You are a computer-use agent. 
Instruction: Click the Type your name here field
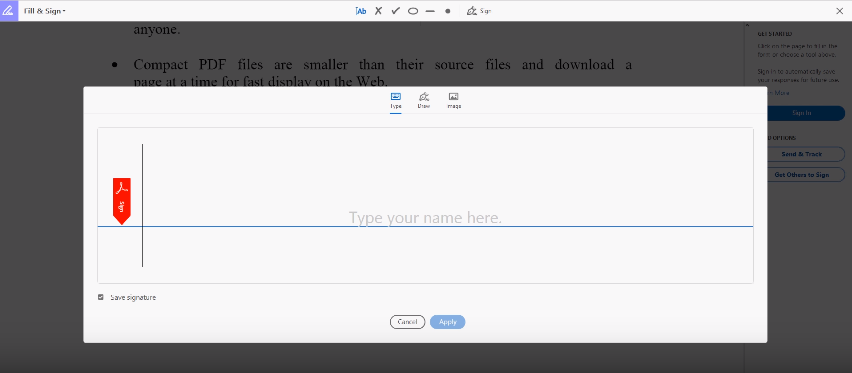pos(425,206)
